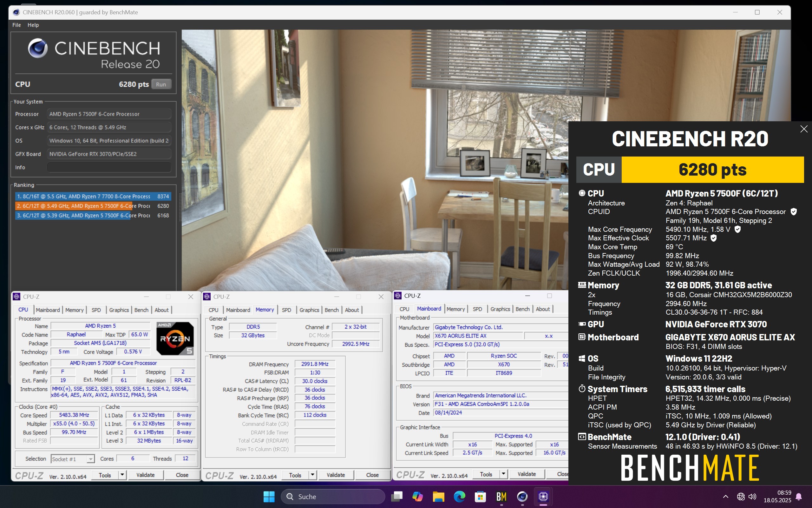812x508 pixels.
Task: Switch to Memory tab in first CPU-Z
Action: (74, 310)
